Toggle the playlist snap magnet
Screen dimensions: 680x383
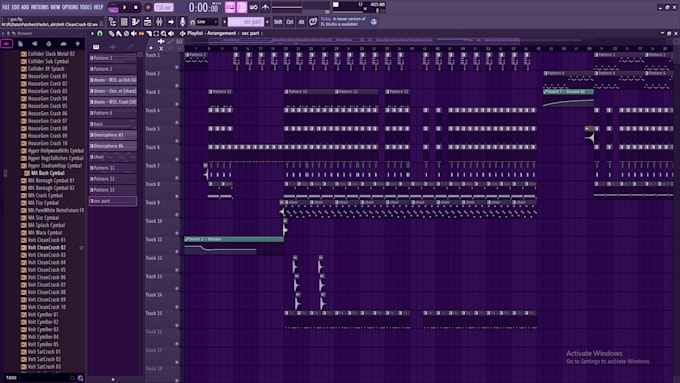click(100, 33)
